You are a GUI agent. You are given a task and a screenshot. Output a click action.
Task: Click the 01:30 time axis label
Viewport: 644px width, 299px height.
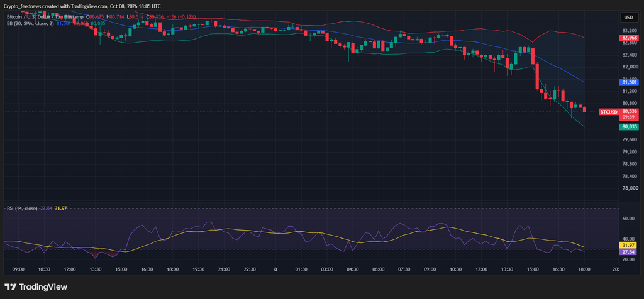tap(301, 269)
